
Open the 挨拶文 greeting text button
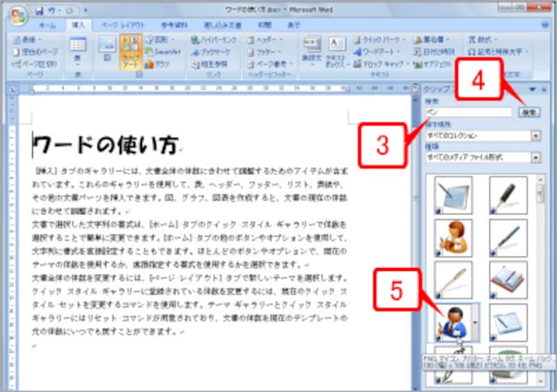(312, 52)
